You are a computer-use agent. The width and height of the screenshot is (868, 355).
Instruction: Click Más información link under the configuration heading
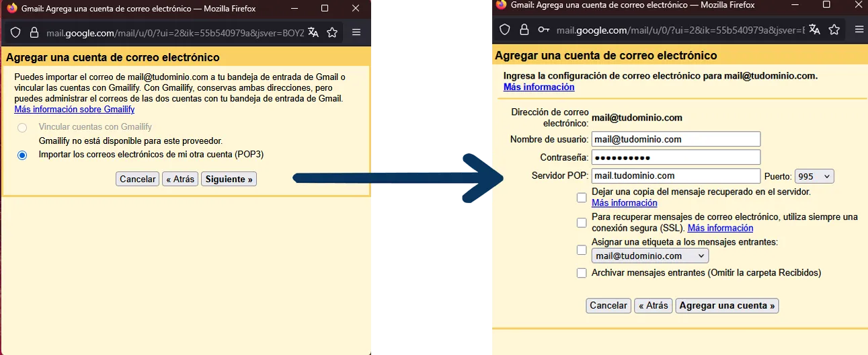coord(539,87)
